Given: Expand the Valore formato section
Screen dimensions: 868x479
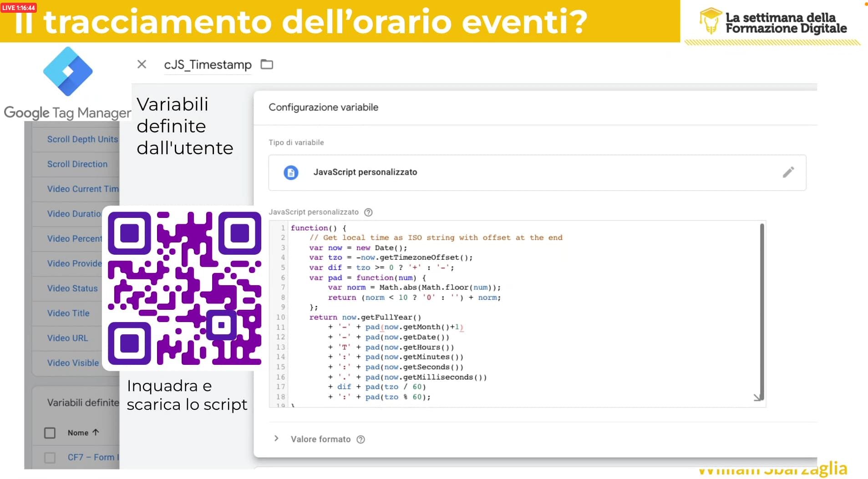Looking at the screenshot, I should coord(276,439).
